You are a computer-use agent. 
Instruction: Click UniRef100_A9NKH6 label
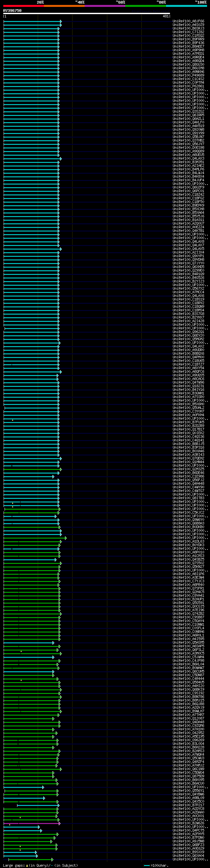tap(188, 72)
